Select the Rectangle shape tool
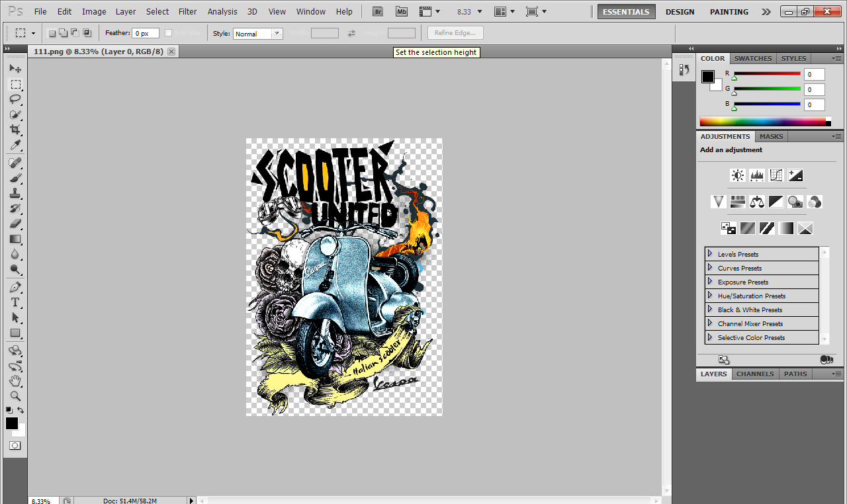Viewport: 847px width, 504px height. tap(15, 333)
